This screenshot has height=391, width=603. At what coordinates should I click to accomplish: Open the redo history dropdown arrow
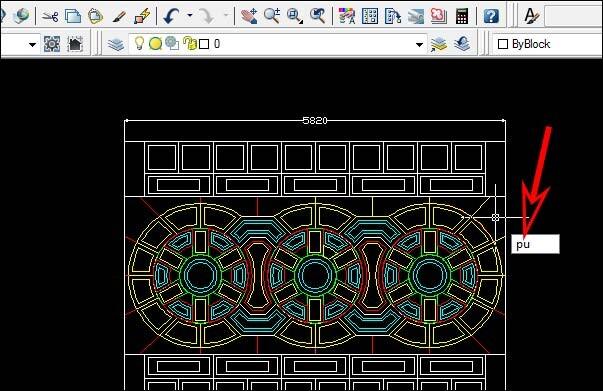point(226,16)
